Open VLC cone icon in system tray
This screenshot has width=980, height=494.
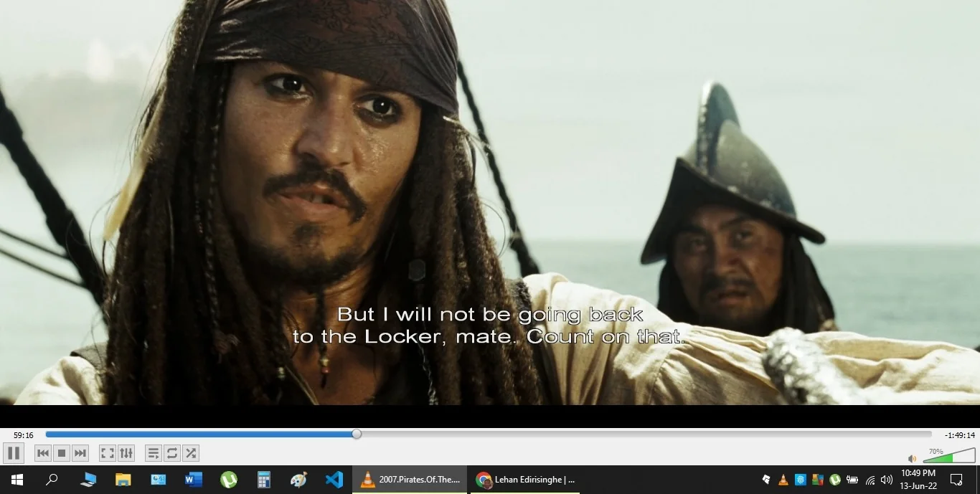click(x=783, y=480)
